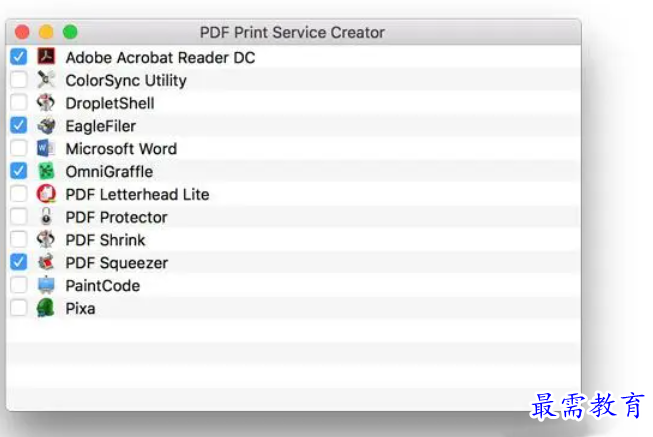Tick the Microsoft Word checkbox

pyautogui.click(x=19, y=148)
